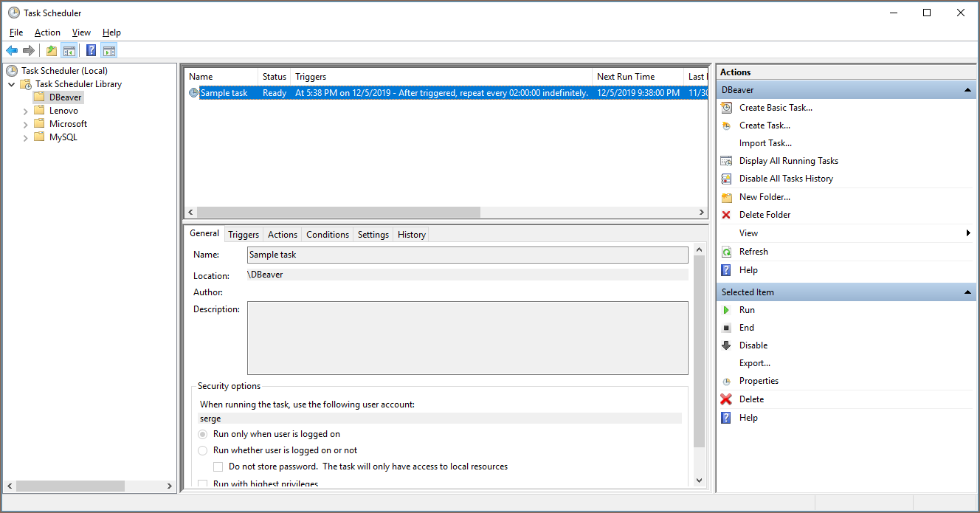Open Properties of the selected task
The height and width of the screenshot is (513, 980).
point(759,381)
